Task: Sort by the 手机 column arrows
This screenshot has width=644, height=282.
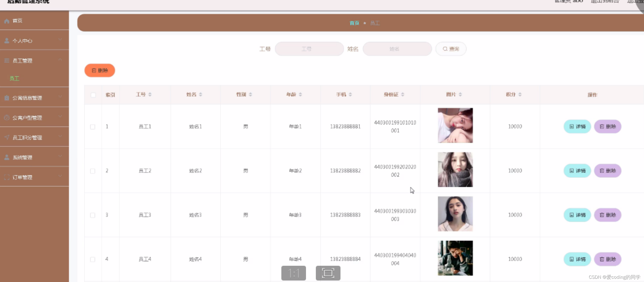Action: click(x=350, y=94)
